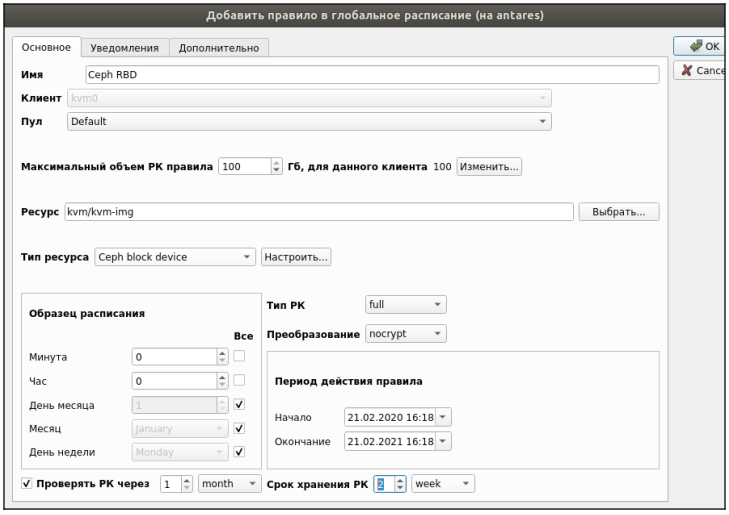Open the Начало date picker arrow
The image size is (729, 515).
(443, 417)
